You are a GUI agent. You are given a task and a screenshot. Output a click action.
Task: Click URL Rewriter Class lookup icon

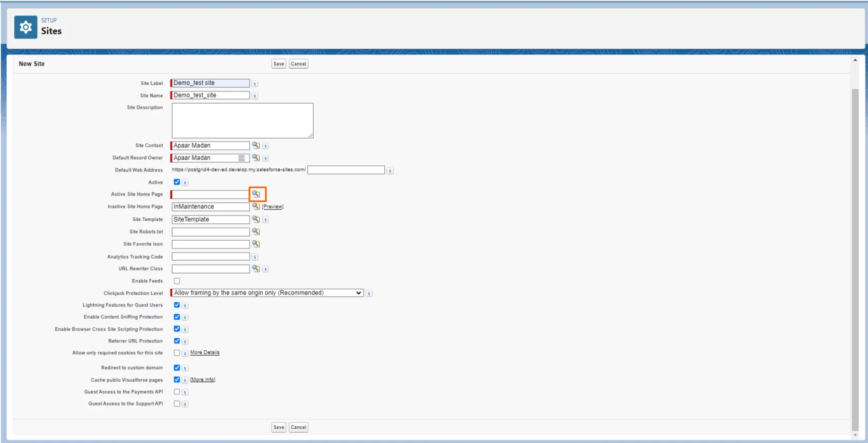pos(256,268)
